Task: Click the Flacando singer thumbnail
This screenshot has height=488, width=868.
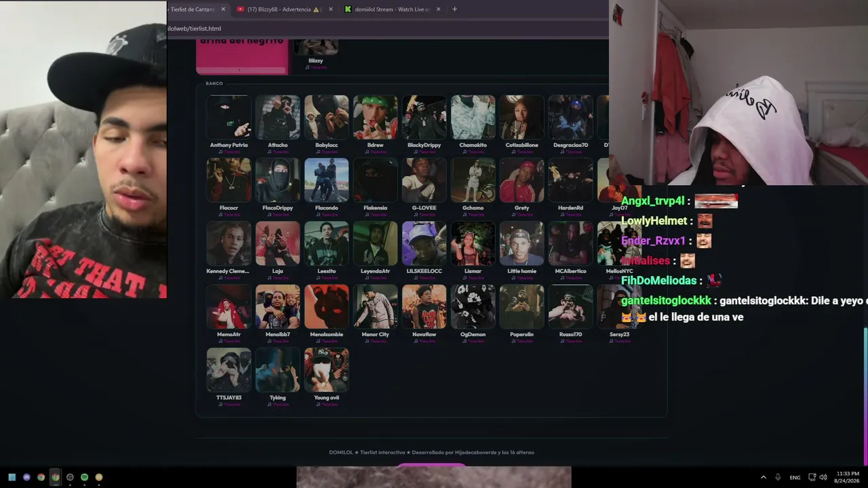Action: click(x=327, y=180)
